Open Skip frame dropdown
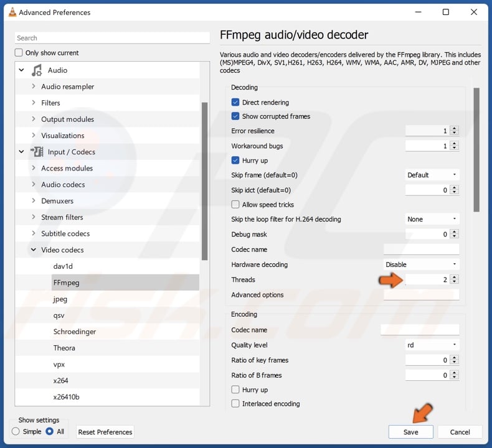This screenshot has height=448, width=492. click(432, 175)
